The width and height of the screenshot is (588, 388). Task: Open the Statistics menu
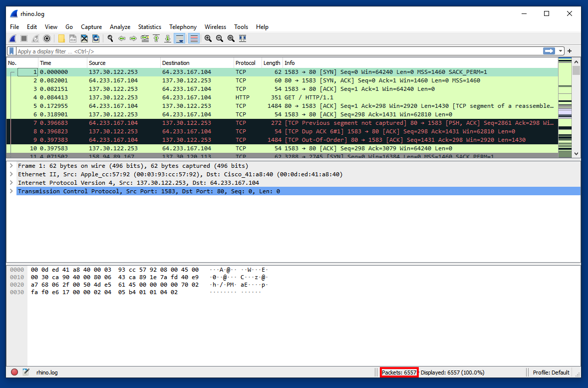tap(149, 27)
